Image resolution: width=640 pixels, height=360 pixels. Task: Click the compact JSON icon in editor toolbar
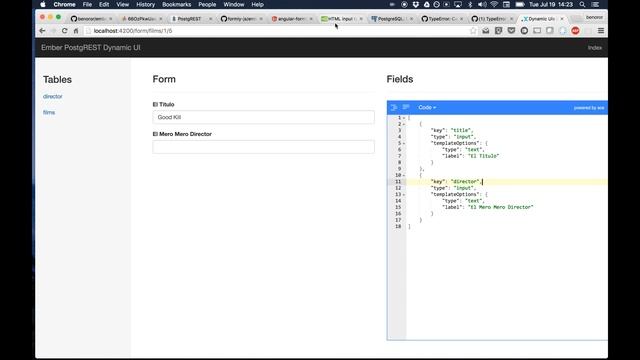click(x=406, y=107)
